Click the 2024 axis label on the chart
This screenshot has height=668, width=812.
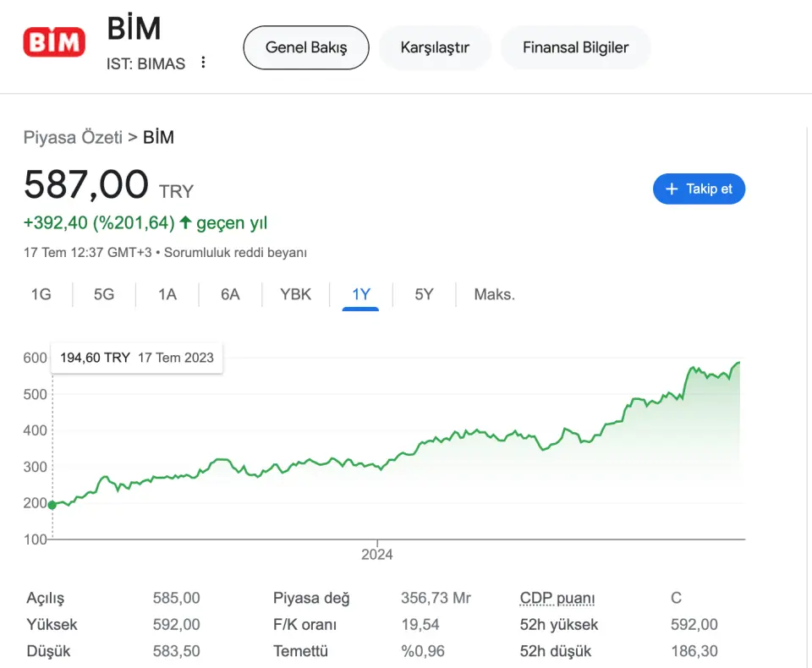(x=377, y=555)
